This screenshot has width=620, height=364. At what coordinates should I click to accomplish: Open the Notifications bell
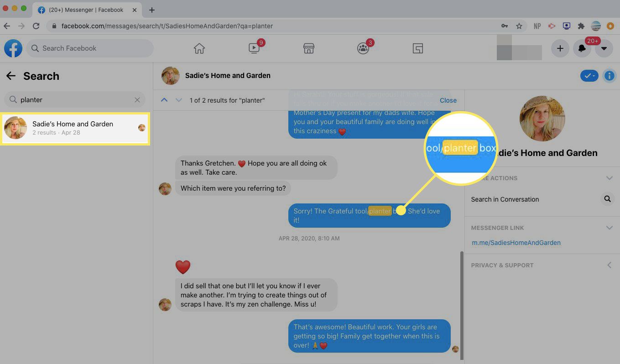pyautogui.click(x=582, y=48)
